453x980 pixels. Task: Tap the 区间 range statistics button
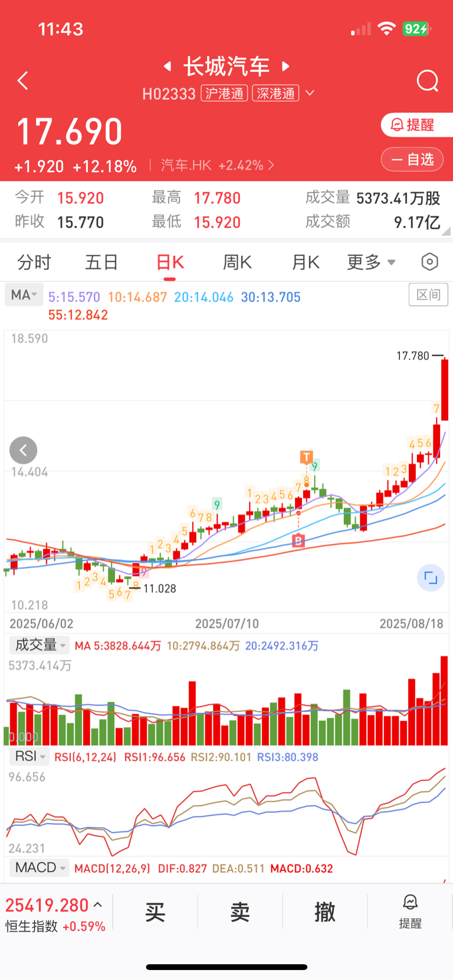coord(428,295)
